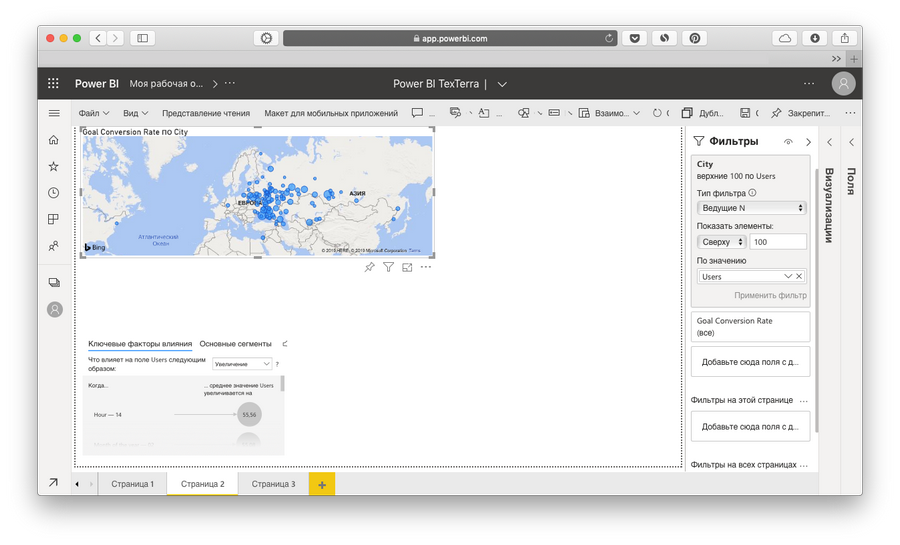This screenshot has height=545, width=900.
Task: Remove the Users field with X
Action: pos(799,276)
